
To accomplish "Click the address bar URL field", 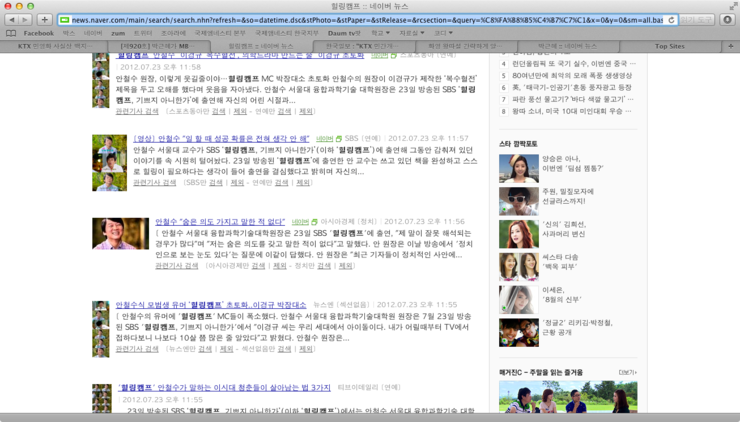I will (x=360, y=20).
